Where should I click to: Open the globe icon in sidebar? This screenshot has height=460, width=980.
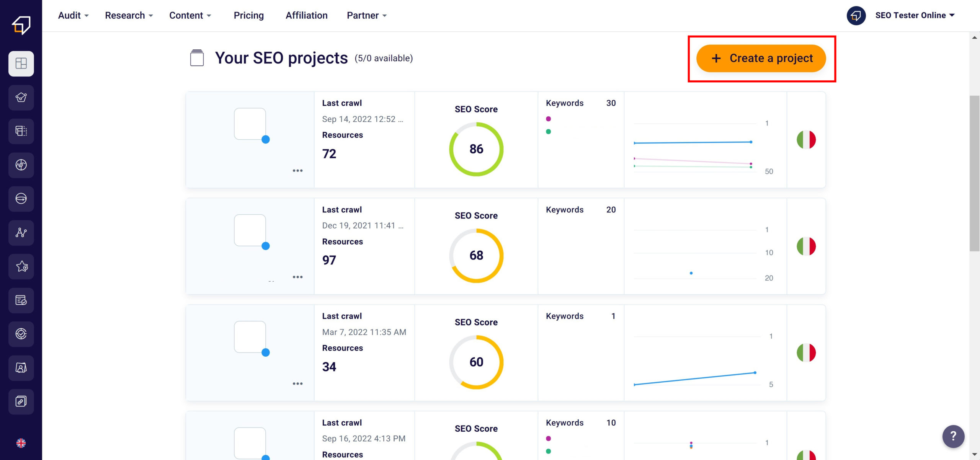pos(21,199)
